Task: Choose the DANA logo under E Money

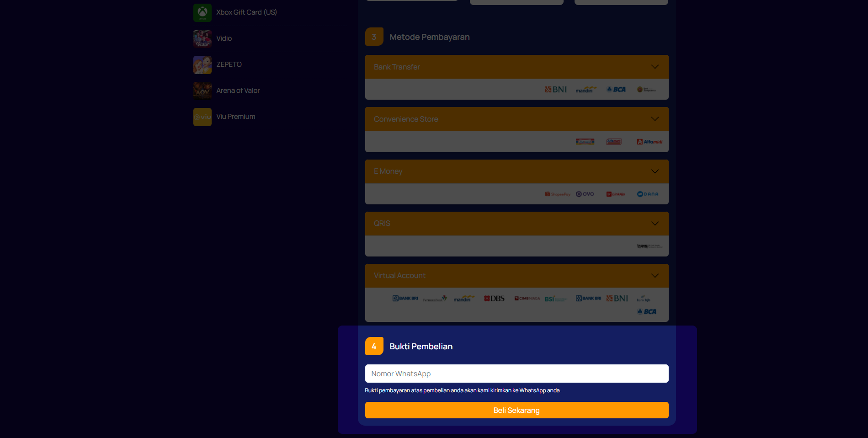Action: click(x=648, y=194)
